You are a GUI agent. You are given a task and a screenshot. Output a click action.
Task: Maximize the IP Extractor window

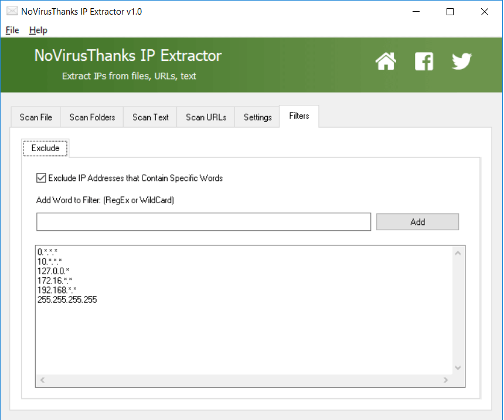point(450,12)
